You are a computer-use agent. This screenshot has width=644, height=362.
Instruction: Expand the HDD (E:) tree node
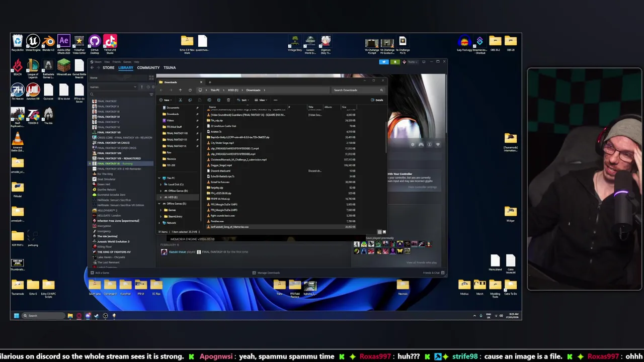click(161, 197)
